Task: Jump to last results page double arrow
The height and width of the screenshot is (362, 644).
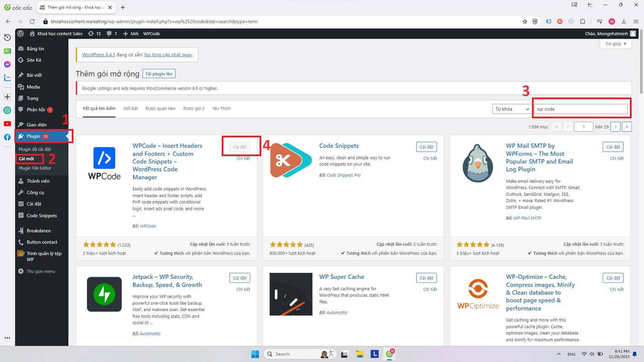Action: [x=627, y=126]
